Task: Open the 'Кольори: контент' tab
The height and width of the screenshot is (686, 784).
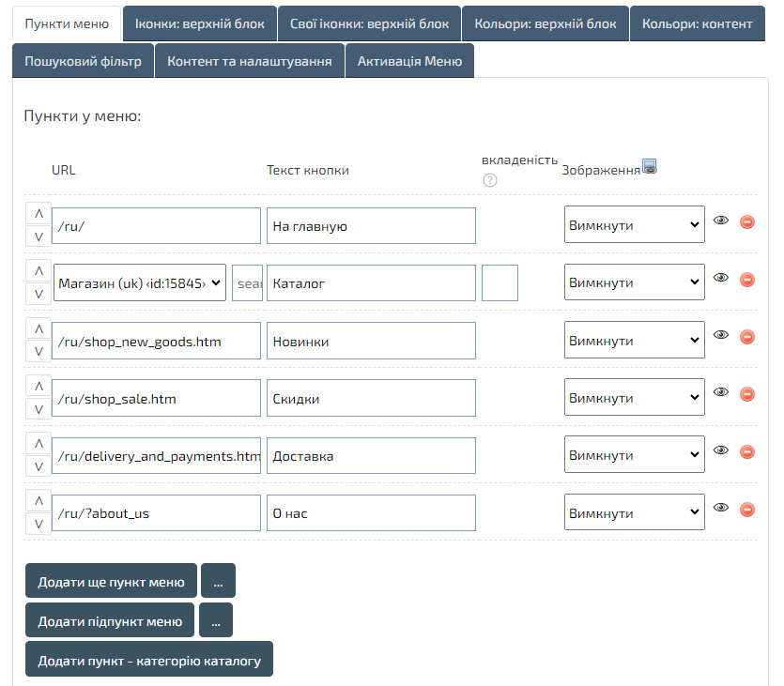Action: click(x=697, y=23)
